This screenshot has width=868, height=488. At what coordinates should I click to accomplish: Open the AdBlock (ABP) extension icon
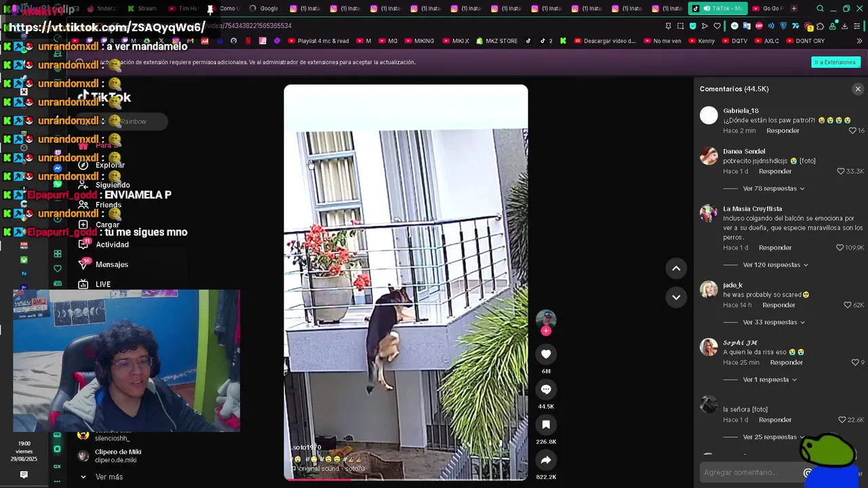tap(759, 26)
